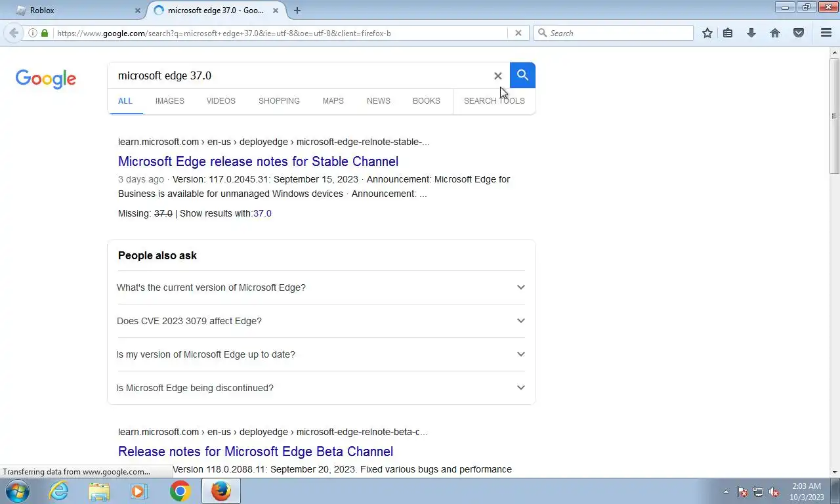This screenshot has height=504, width=840.
Task: Open SEARCH TOOLS options
Action: click(x=494, y=101)
